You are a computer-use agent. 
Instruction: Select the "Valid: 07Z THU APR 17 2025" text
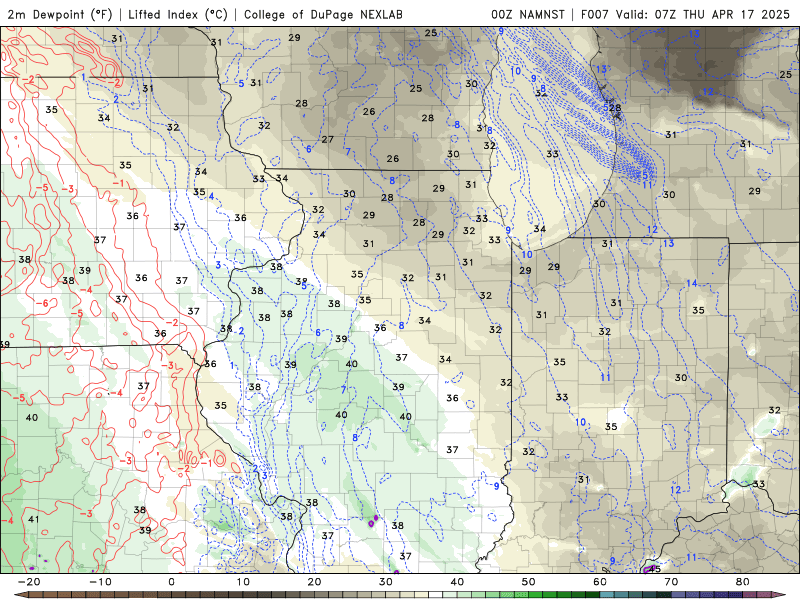tap(703, 14)
